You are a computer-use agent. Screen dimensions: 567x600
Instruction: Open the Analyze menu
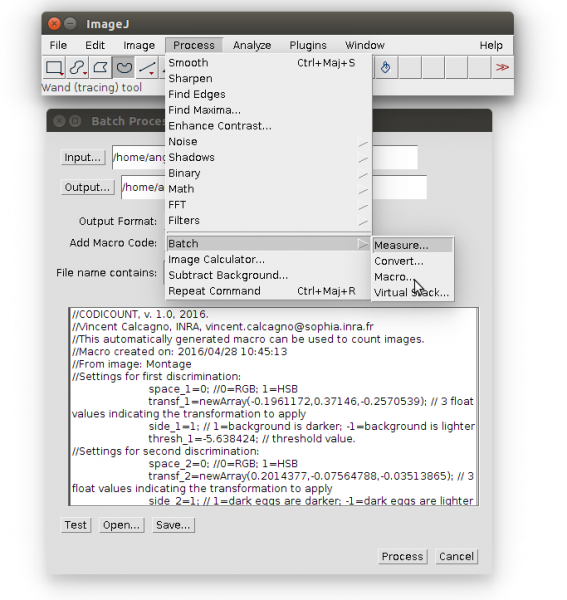252,45
